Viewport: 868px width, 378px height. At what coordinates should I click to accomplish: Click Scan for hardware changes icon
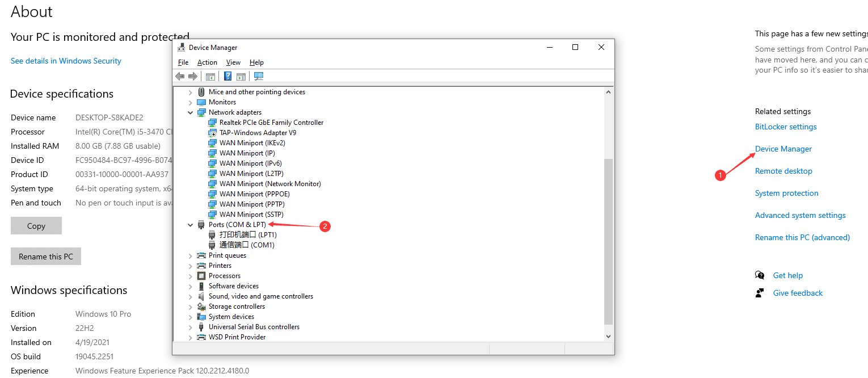pos(259,77)
